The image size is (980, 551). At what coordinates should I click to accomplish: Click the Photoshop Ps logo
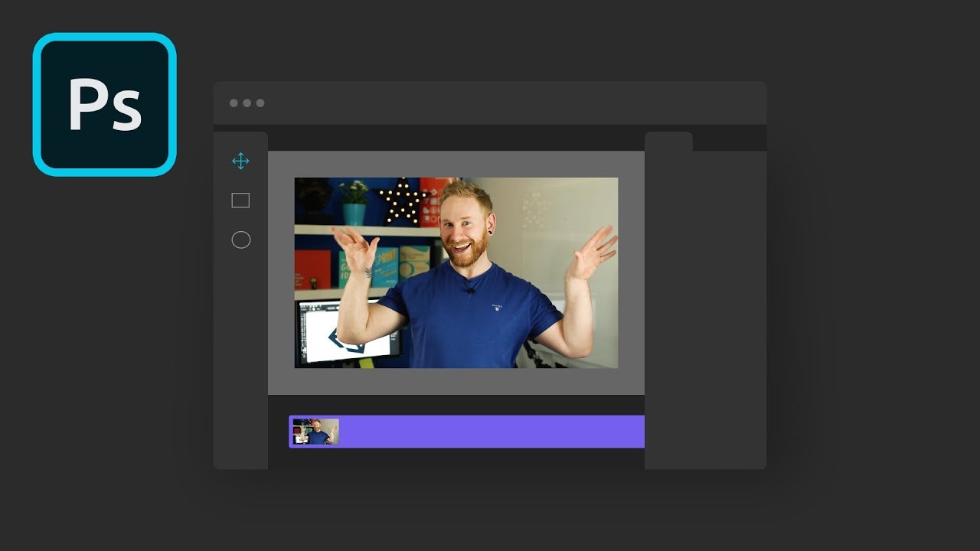point(105,104)
